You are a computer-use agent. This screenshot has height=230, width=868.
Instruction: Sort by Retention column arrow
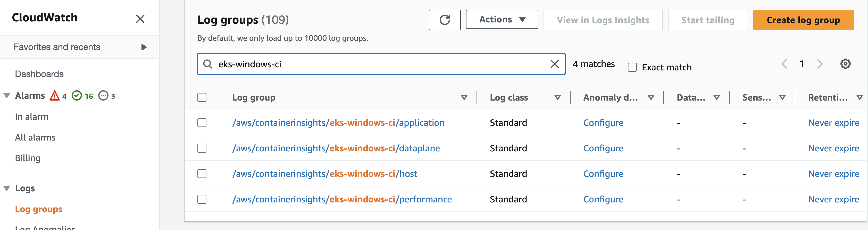click(859, 97)
